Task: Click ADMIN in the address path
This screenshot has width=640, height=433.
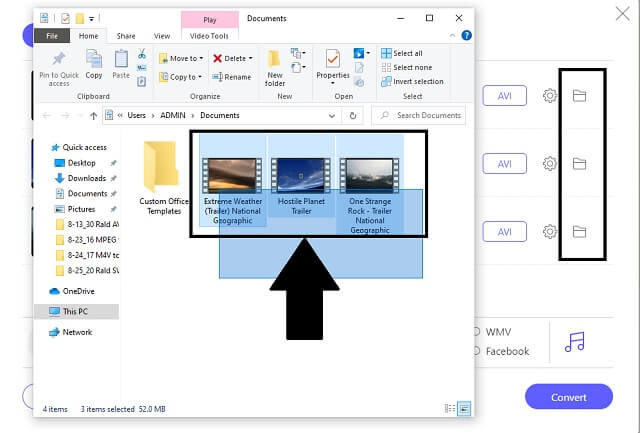Action: (x=173, y=115)
